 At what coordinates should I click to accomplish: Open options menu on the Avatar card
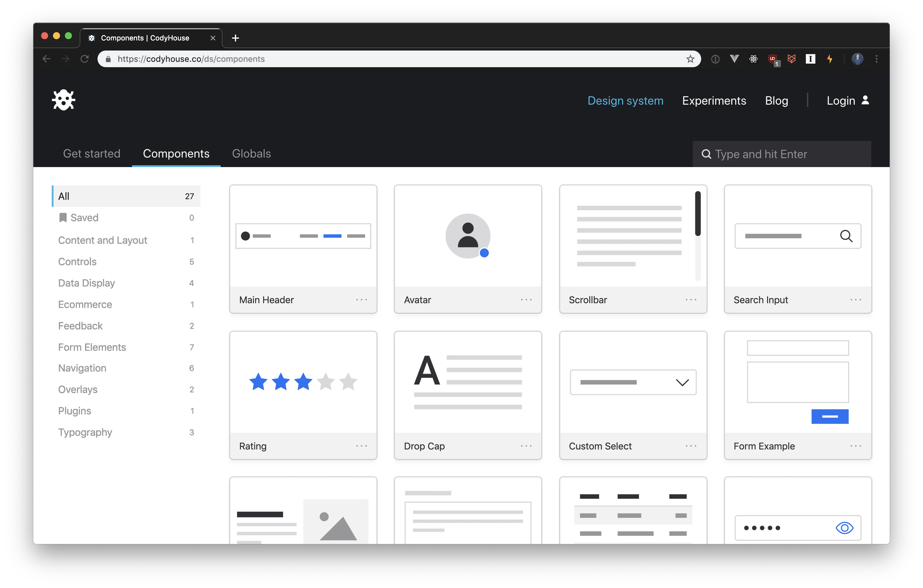pyautogui.click(x=526, y=299)
